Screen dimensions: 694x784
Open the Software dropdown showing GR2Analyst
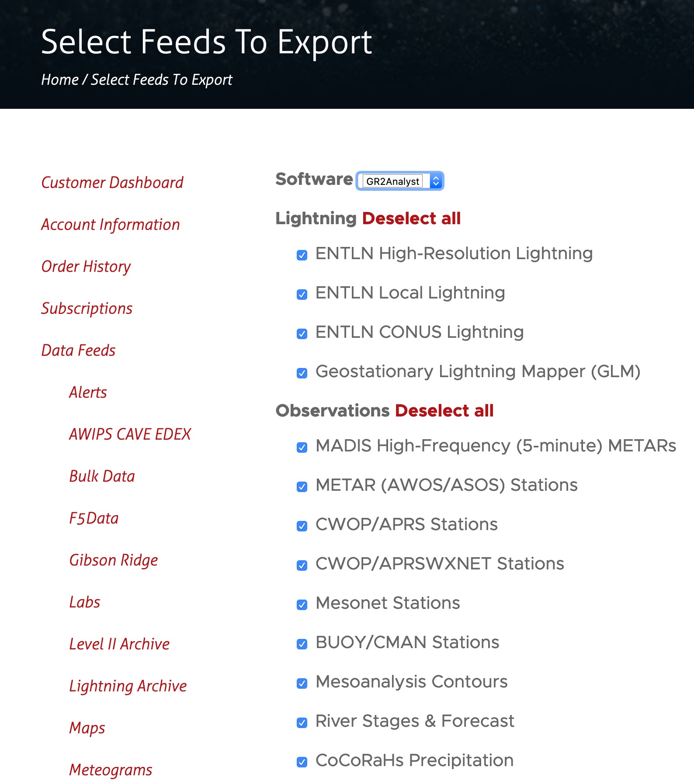tap(400, 181)
